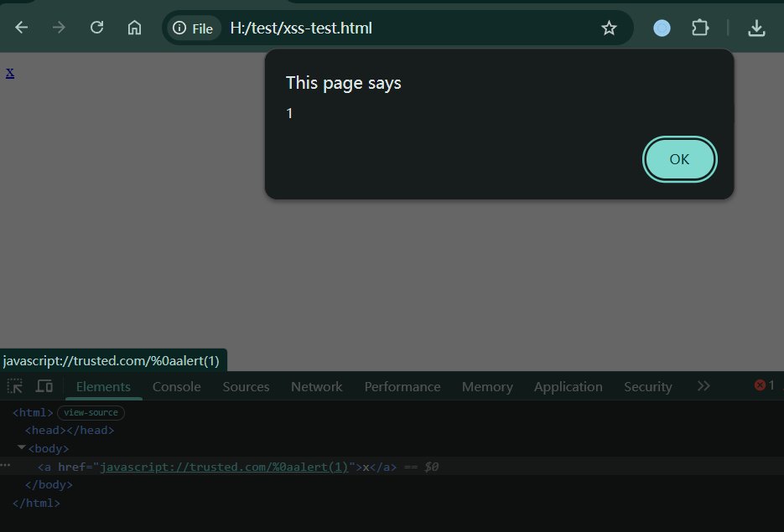The width and height of the screenshot is (784, 532).
Task: Select the Memory tab
Action: pyautogui.click(x=487, y=386)
